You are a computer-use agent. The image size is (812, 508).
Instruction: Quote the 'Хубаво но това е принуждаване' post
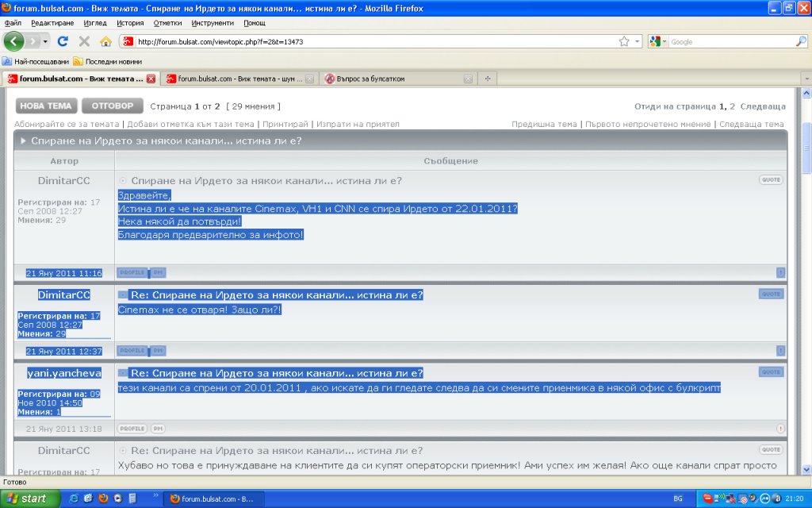point(771,450)
